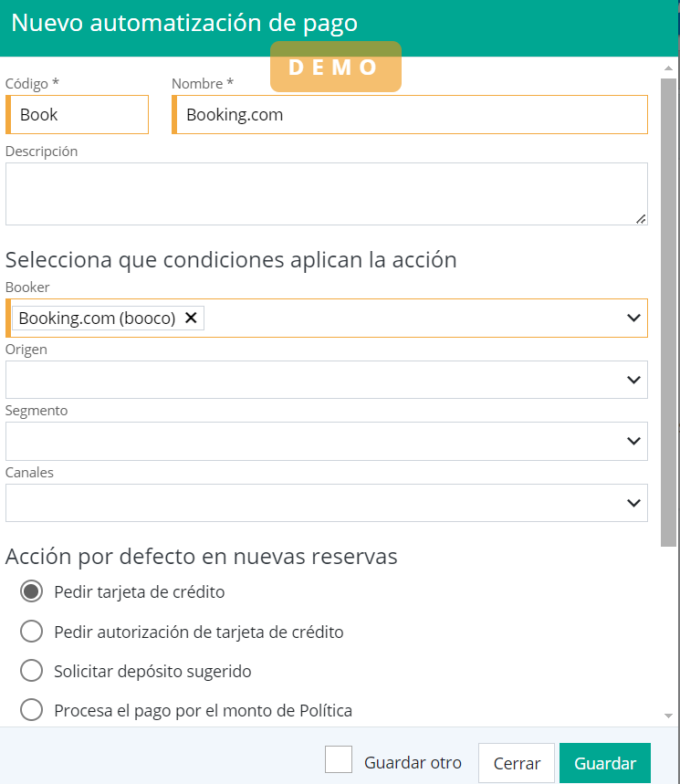This screenshot has width=680, height=784.
Task: Grab the Descripción textarea resize handle
Action: 641,218
